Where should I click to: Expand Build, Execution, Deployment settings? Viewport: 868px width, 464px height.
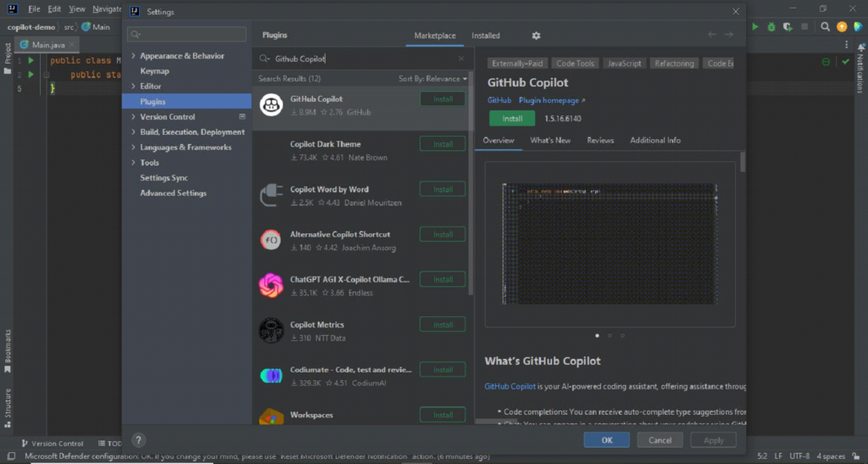coord(133,131)
